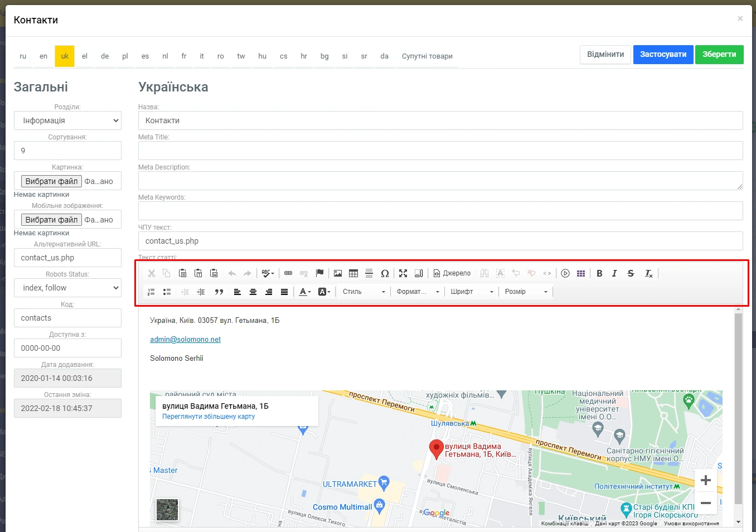Open the admin@solomono.net email link
This screenshot has height=532, width=756.
(185, 340)
